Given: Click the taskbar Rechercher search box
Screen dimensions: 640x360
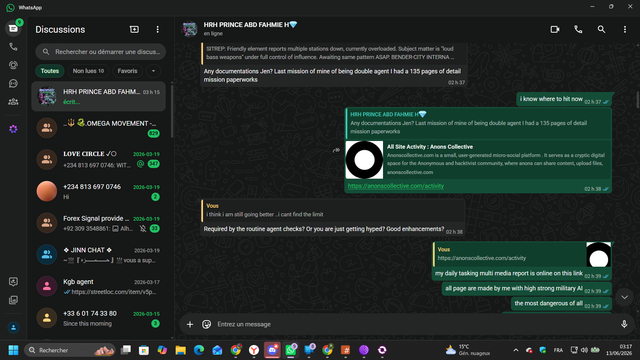Looking at the screenshot, I should 70,350.
